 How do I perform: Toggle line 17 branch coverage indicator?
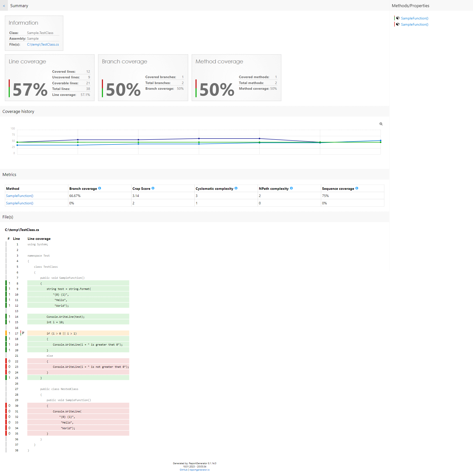point(25,333)
